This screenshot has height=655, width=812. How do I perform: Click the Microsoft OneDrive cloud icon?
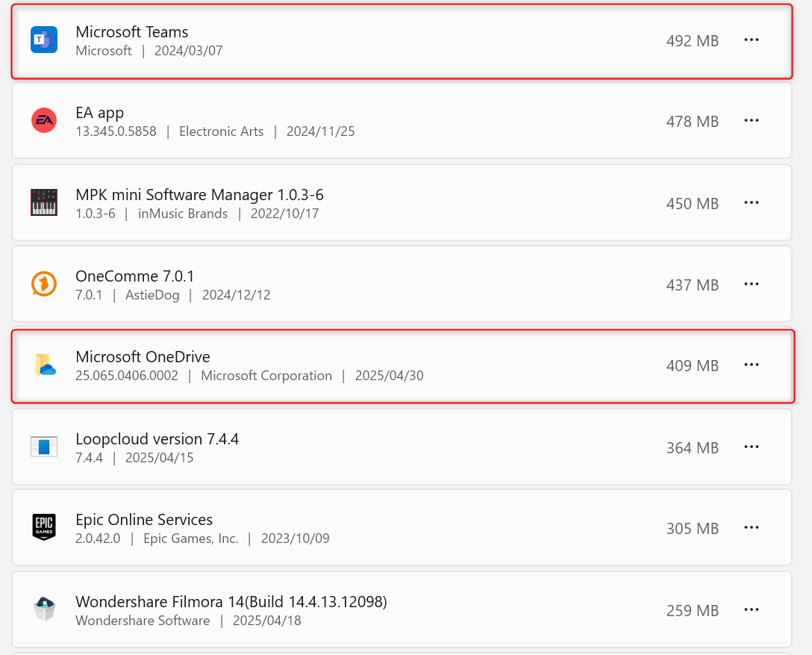[44, 364]
